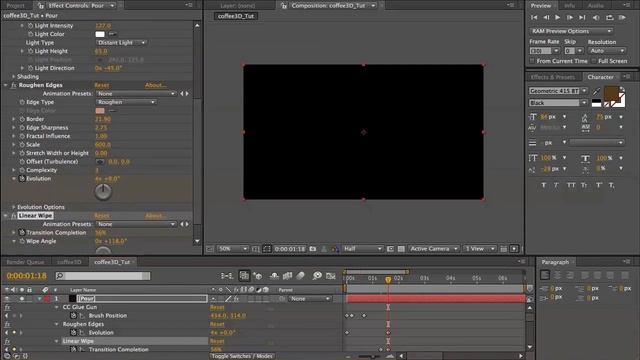Click left text align in Paragraph
Screen dimensions: 640x360
[545, 275]
